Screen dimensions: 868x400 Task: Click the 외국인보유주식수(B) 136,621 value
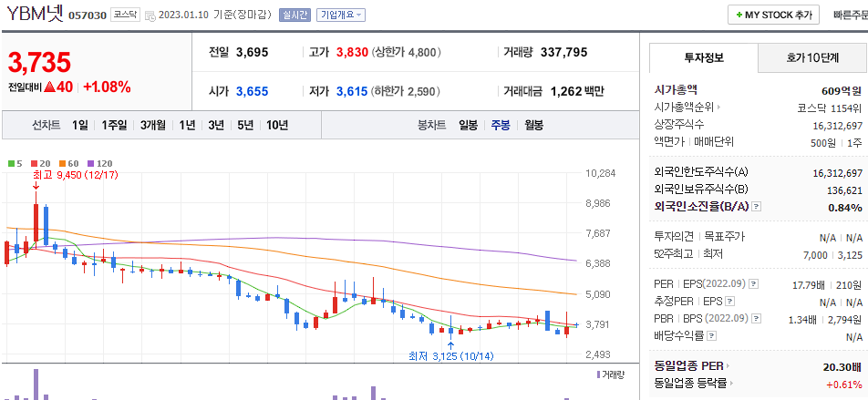[x=844, y=190]
